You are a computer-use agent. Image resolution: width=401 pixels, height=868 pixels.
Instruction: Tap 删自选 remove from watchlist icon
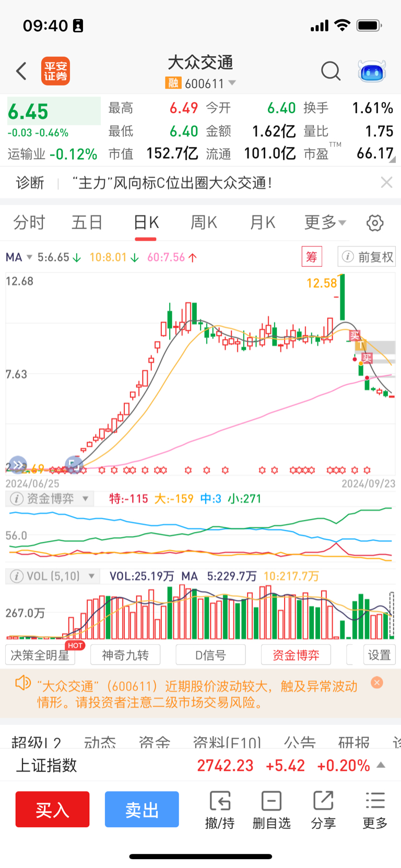coord(272,810)
